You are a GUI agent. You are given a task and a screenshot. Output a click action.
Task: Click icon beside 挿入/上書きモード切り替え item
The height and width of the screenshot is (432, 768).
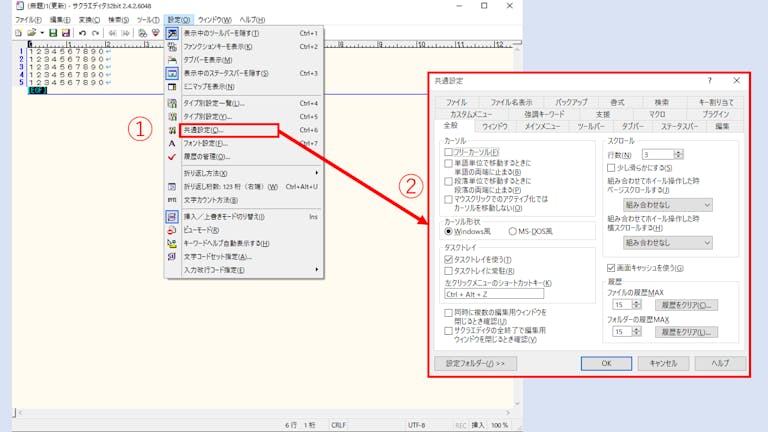point(172,216)
